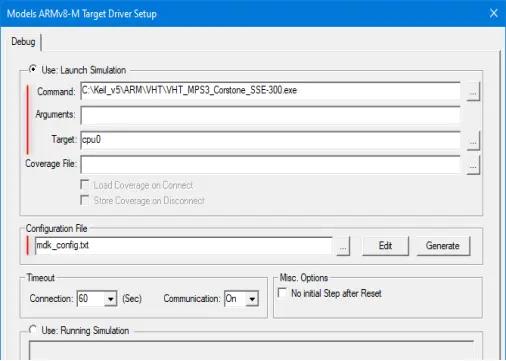The image size is (506, 361).
Task: Browse for a Coverage File
Action: (x=473, y=165)
